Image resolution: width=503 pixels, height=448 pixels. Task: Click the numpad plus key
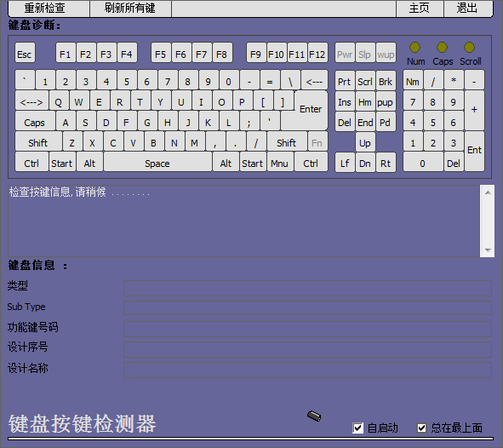[x=474, y=110]
